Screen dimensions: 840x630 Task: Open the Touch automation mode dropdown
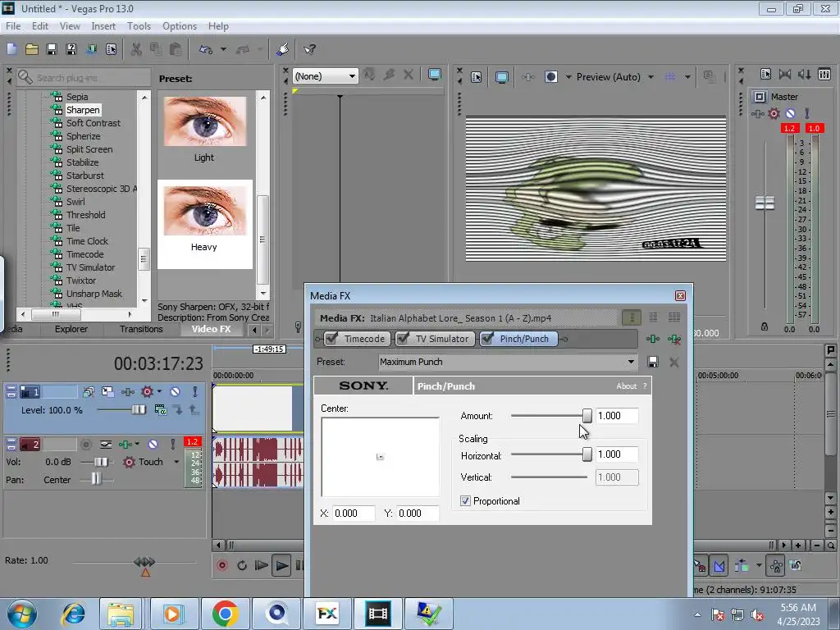(x=176, y=462)
